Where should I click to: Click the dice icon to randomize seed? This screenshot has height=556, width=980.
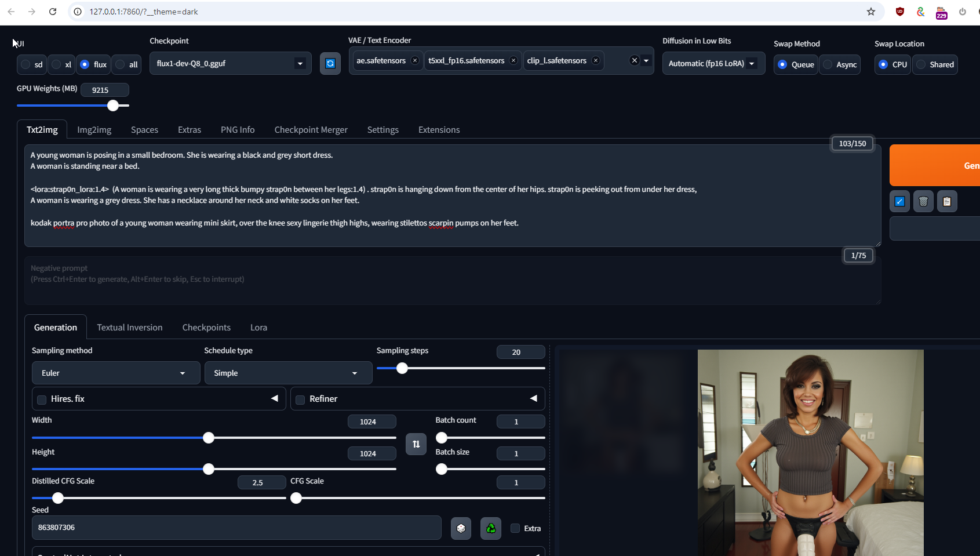(x=461, y=528)
